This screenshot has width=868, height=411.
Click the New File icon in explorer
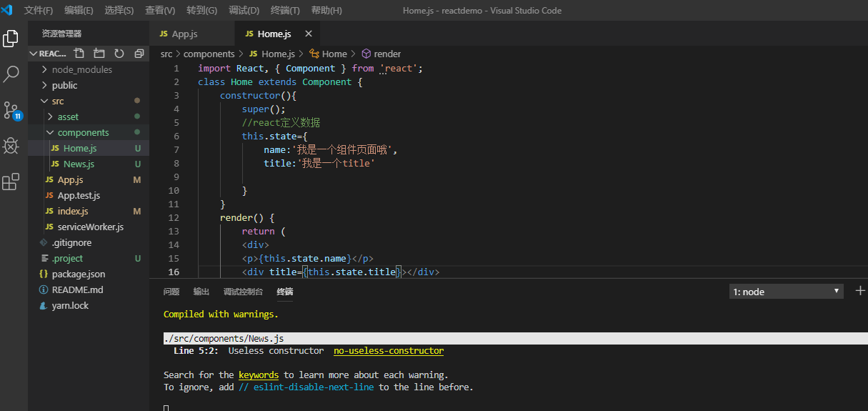tap(79, 54)
